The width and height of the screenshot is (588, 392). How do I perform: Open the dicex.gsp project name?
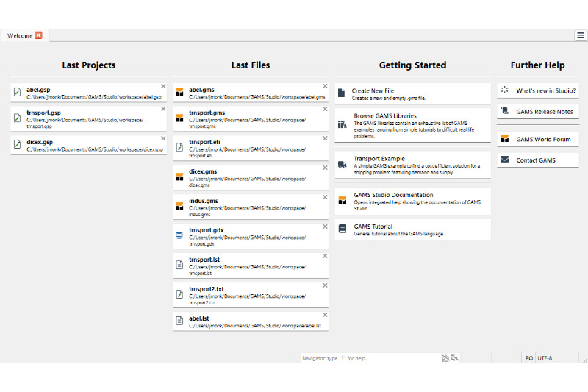[x=40, y=142]
